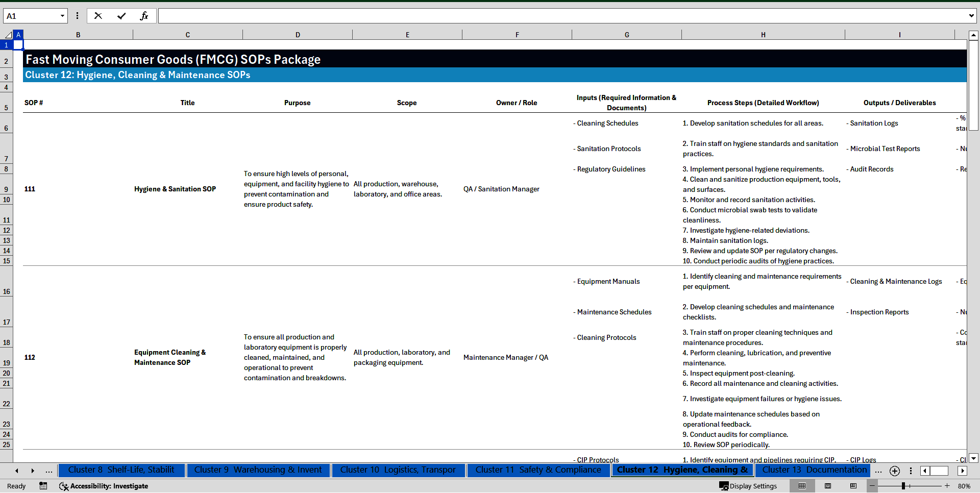The width and height of the screenshot is (980, 493).
Task: Click the vertical scrollbar down arrow
Action: click(974, 458)
